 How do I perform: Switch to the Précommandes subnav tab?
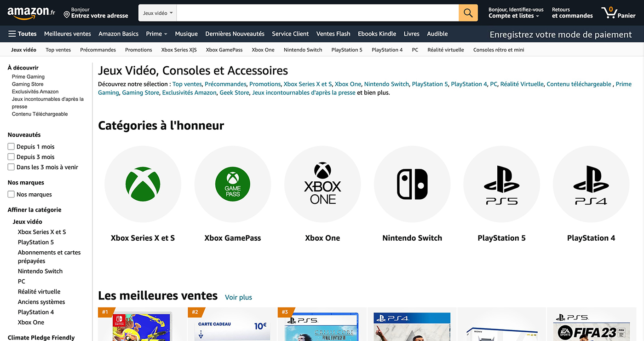98,50
